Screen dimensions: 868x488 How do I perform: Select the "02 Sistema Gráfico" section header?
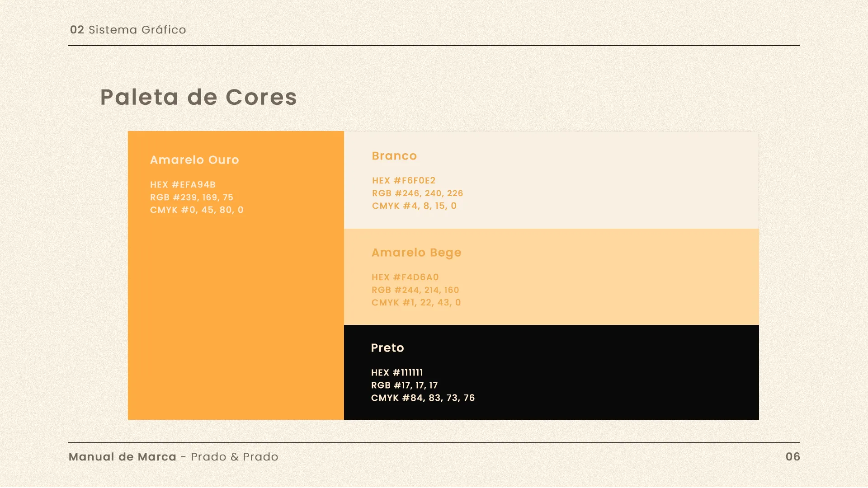click(x=128, y=30)
